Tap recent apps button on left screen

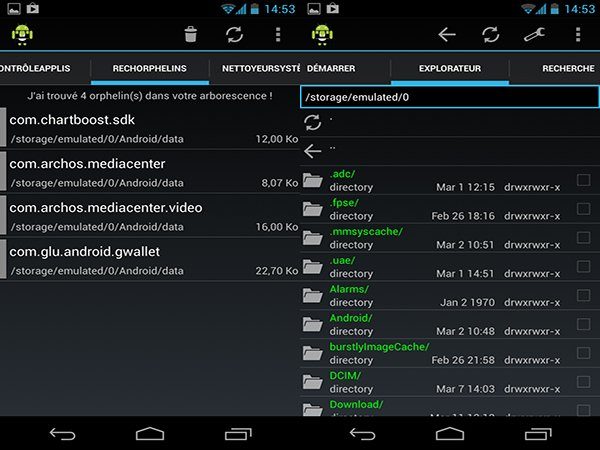[x=238, y=434]
